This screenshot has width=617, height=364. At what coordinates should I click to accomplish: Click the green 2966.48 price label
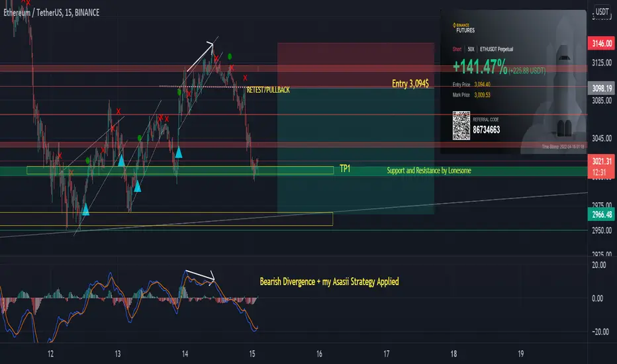602,214
